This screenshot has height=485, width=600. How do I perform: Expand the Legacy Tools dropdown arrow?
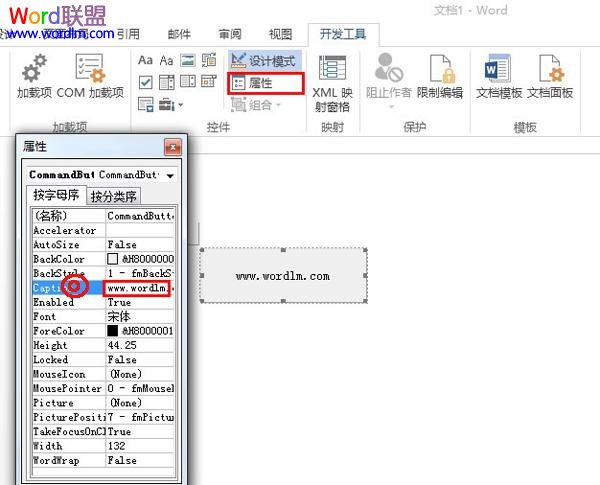point(181,105)
